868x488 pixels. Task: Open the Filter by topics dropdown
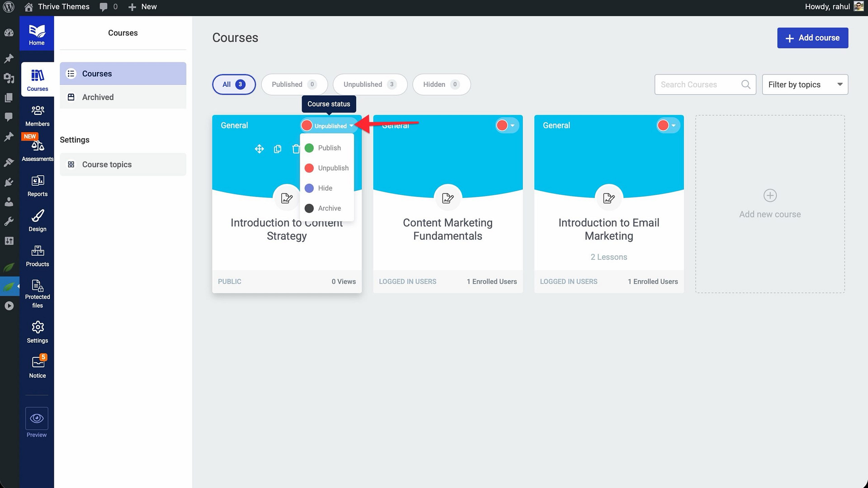(x=805, y=84)
